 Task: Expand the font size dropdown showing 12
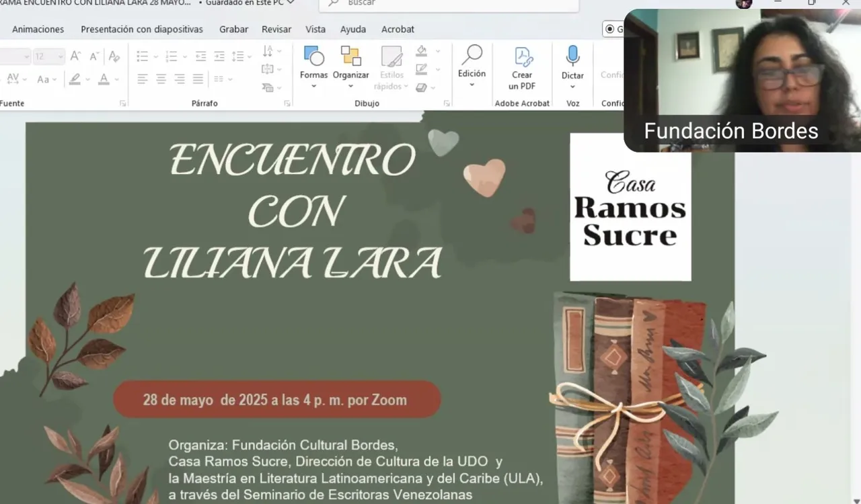coord(60,57)
